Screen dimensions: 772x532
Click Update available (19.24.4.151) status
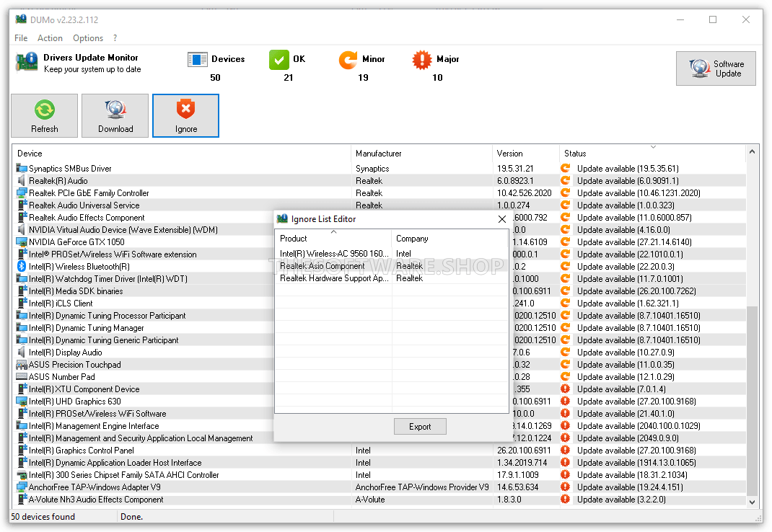click(630, 487)
